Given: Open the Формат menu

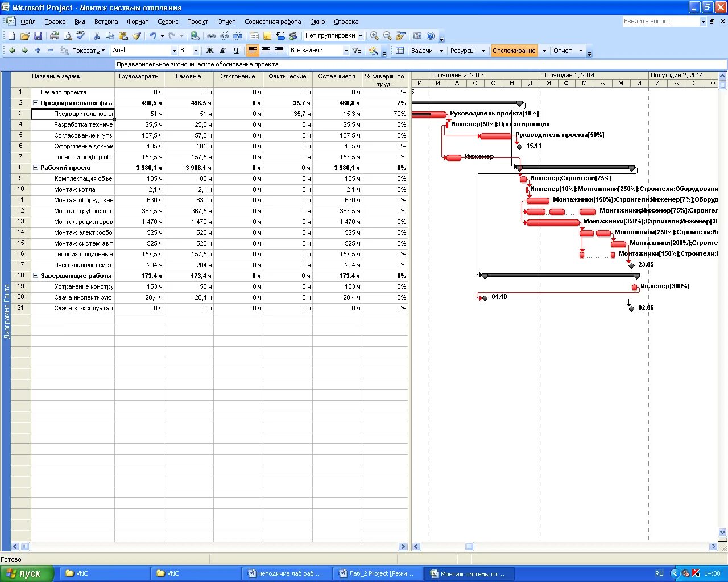Looking at the screenshot, I should pyautogui.click(x=138, y=22).
